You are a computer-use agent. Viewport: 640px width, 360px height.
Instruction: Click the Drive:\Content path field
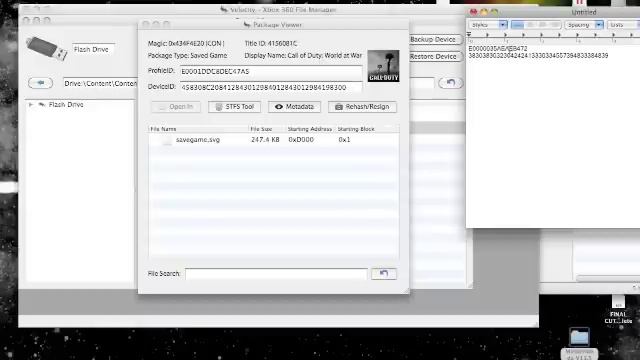pos(100,83)
